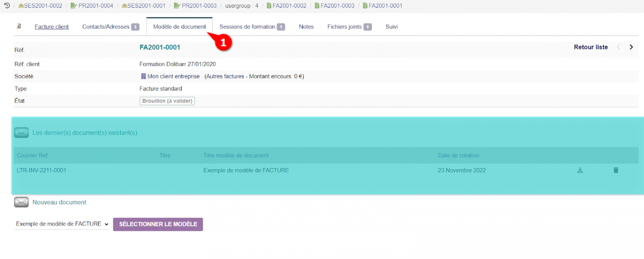
Task: Click the envelope icon beside existing documents
Action: pyautogui.click(x=21, y=133)
